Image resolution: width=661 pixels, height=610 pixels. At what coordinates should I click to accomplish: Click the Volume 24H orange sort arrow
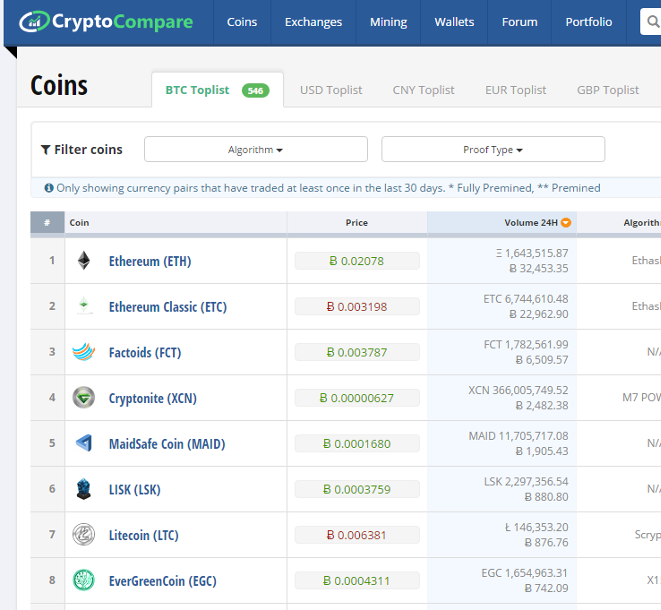(x=566, y=223)
